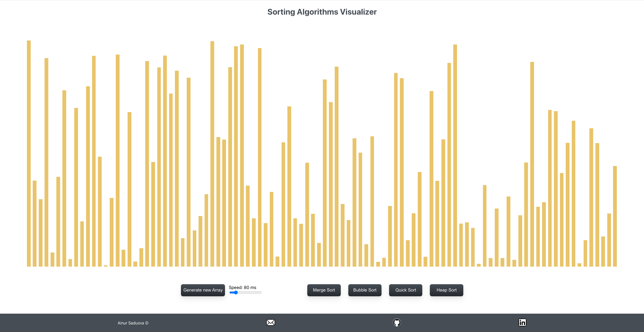644x332 pixels.
Task: Launch the Quick Sort visualization
Action: click(x=406, y=290)
